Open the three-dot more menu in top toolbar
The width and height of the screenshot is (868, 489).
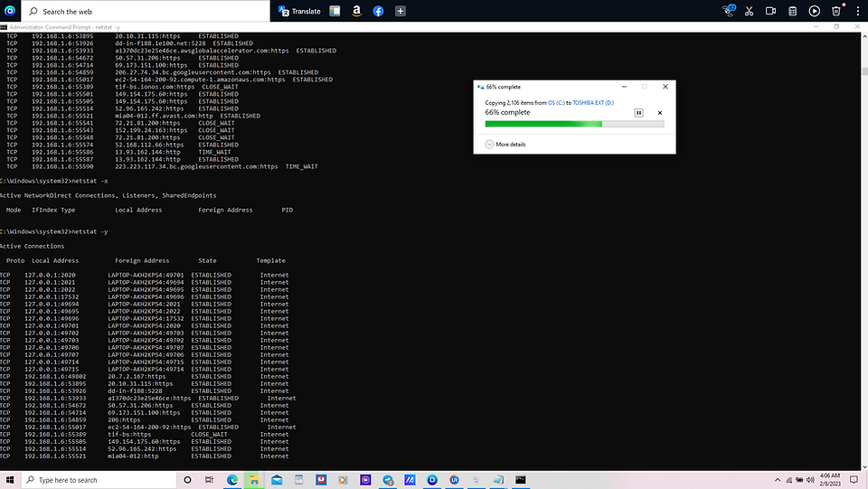857,11
